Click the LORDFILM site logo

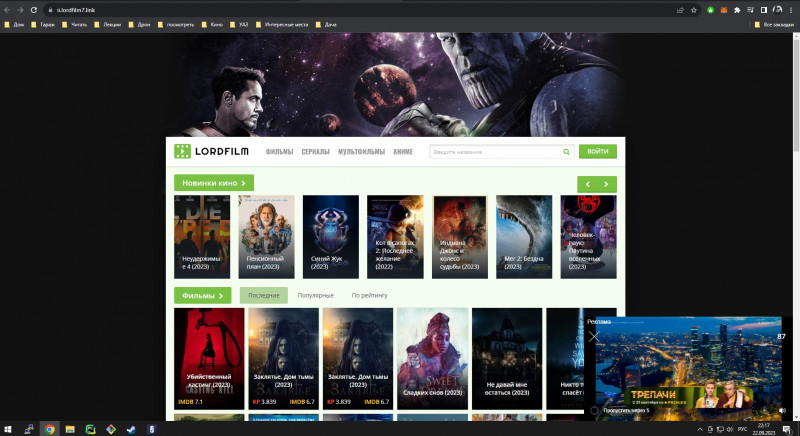211,151
